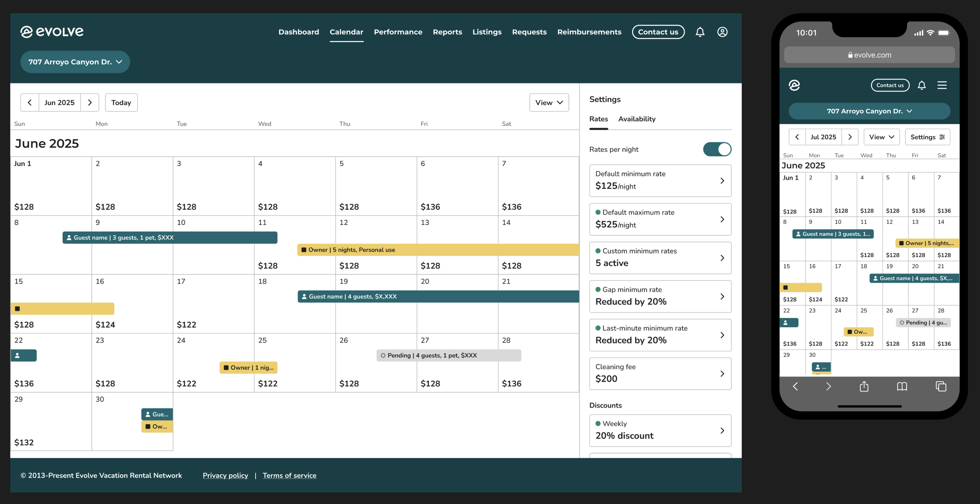
Task: Click the $124 rate on June 16
Action: [x=105, y=325]
